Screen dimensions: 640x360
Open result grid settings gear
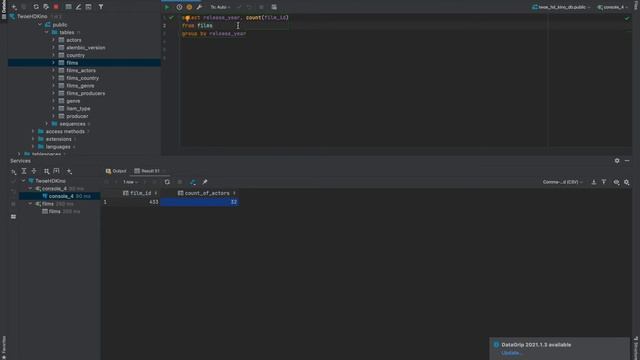(x=627, y=182)
